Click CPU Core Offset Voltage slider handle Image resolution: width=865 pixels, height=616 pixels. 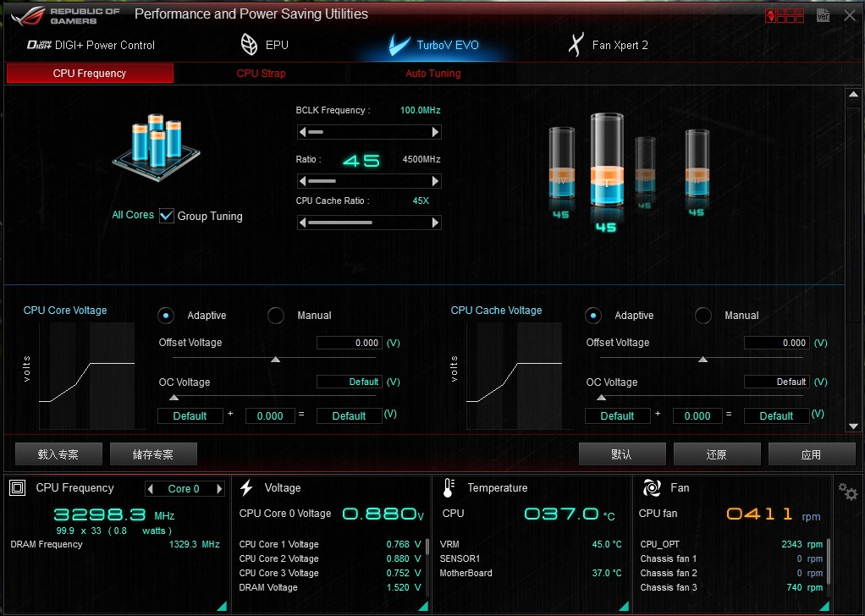276,359
